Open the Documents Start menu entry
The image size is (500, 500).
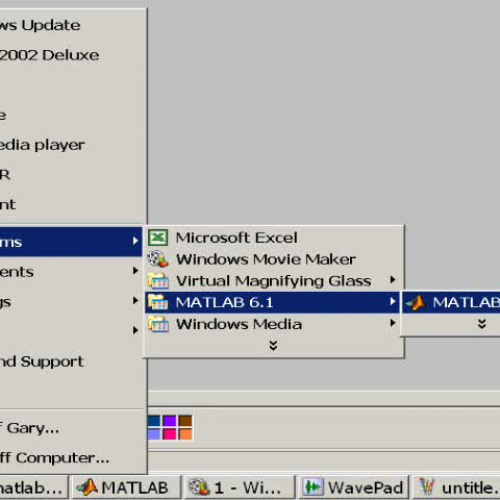coord(71,272)
